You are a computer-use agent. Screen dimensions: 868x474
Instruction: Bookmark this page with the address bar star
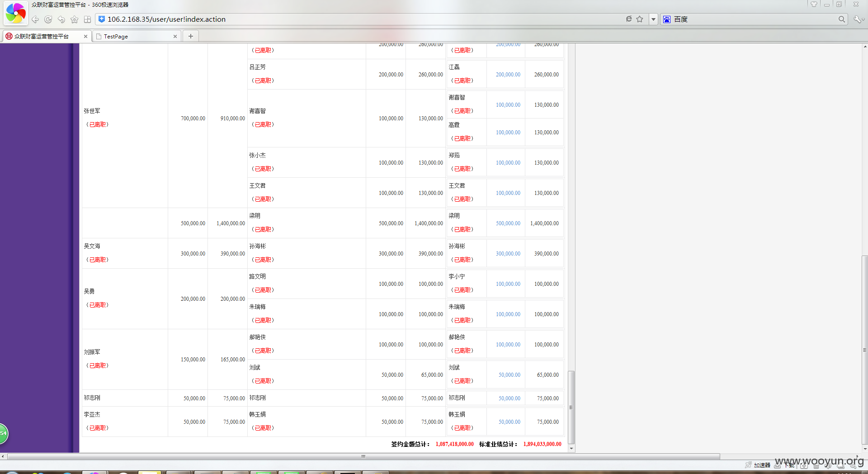point(640,19)
